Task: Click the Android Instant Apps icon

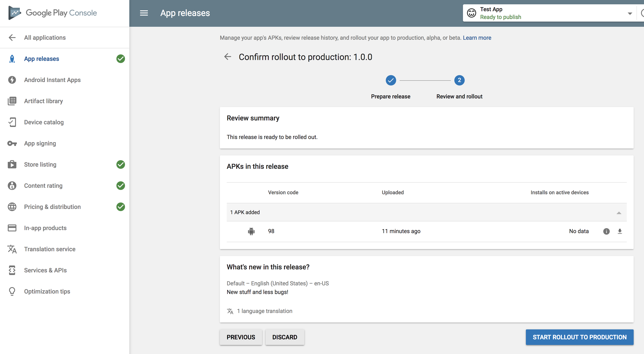Action: pos(12,80)
